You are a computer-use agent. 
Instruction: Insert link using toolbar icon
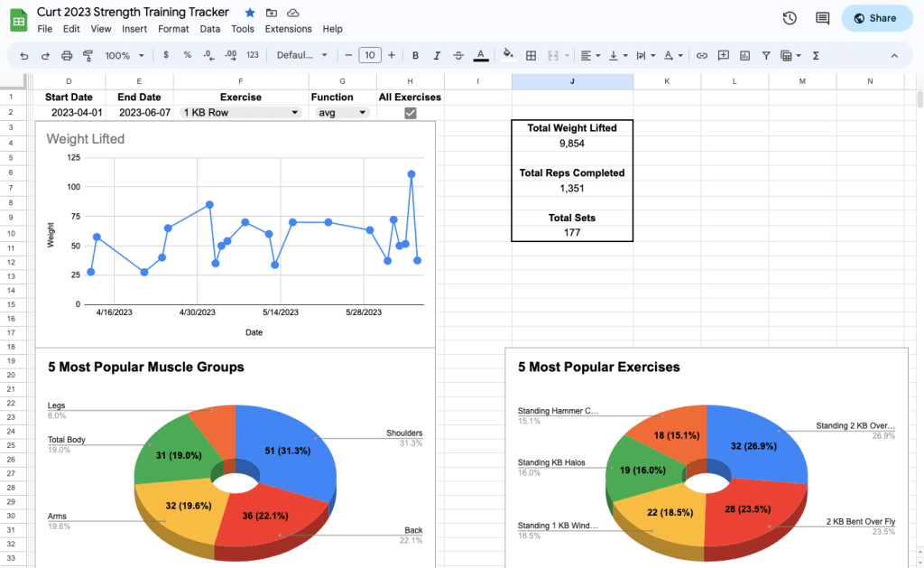[x=701, y=55]
